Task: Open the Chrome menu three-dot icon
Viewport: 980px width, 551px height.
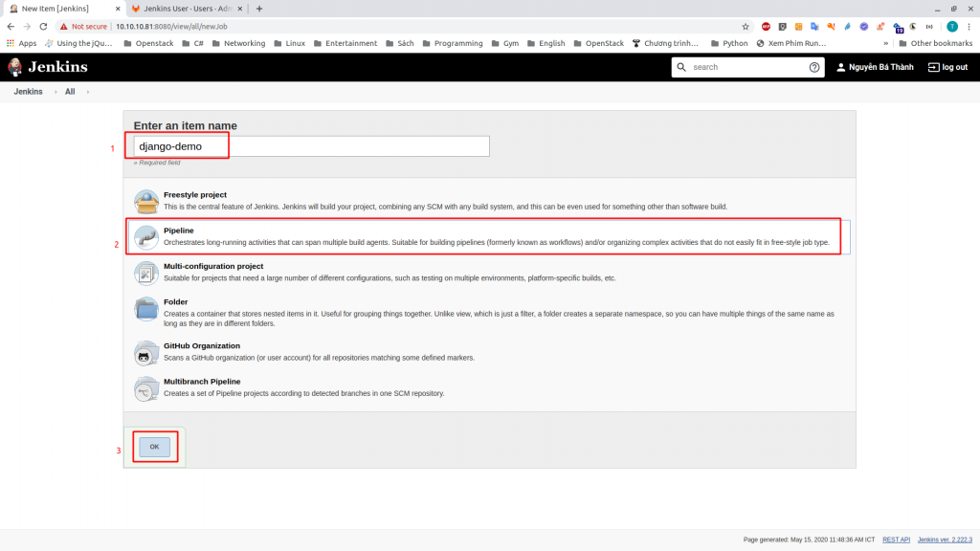Action: 969,26
